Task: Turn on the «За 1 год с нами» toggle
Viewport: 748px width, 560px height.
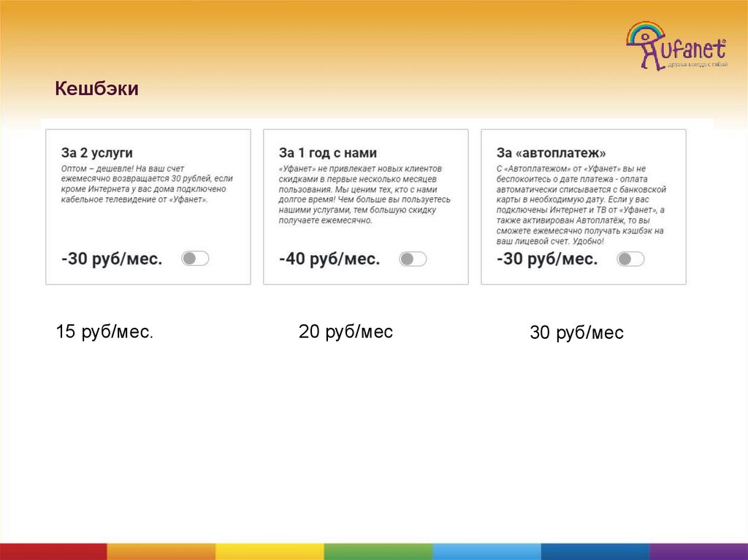Action: (x=413, y=259)
